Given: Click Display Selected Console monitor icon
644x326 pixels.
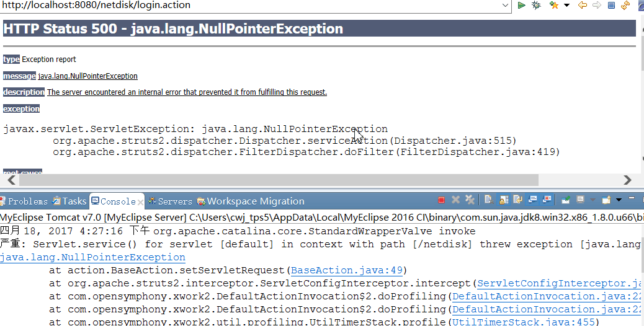Looking at the screenshot, I should point(580,200).
